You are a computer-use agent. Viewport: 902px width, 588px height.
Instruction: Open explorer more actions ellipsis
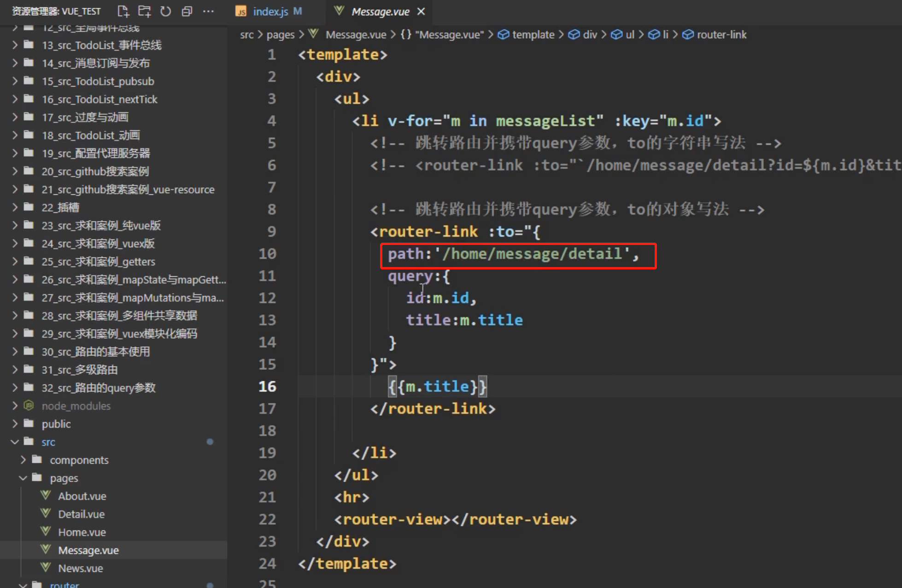(208, 11)
